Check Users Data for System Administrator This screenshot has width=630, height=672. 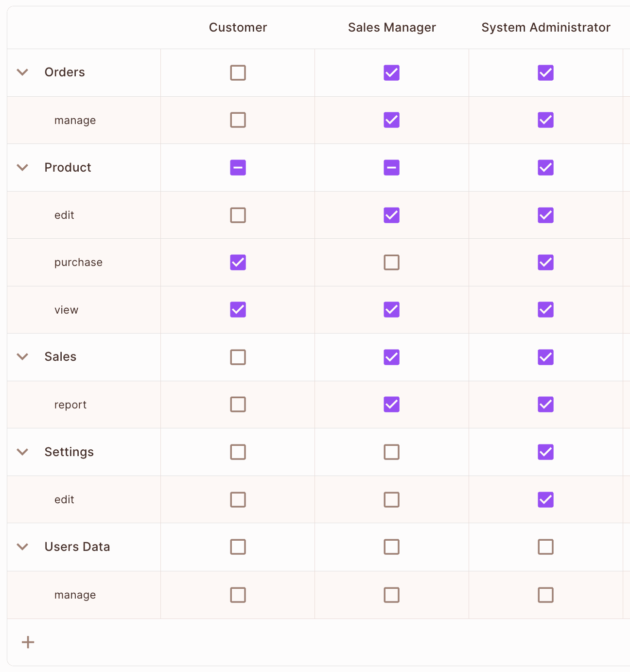[545, 547]
